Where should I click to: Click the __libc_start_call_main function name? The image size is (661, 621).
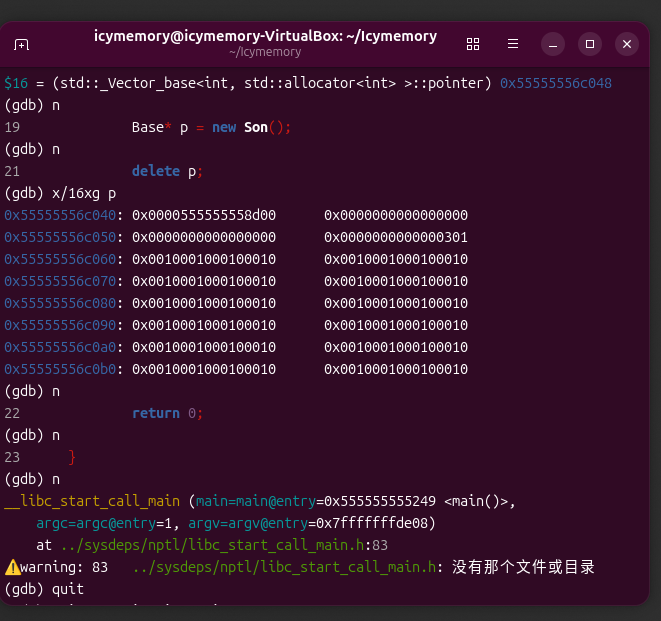pos(92,501)
